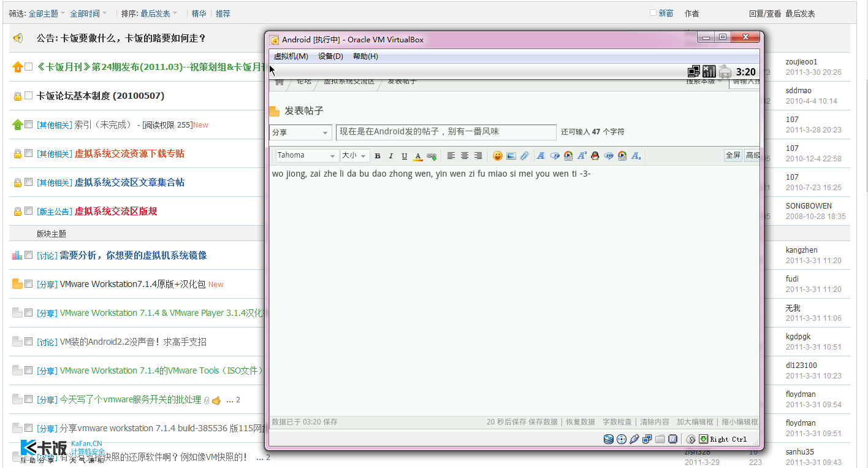
Task: Insert QQ penguin icon in the editor toolbar
Action: pyautogui.click(x=595, y=156)
